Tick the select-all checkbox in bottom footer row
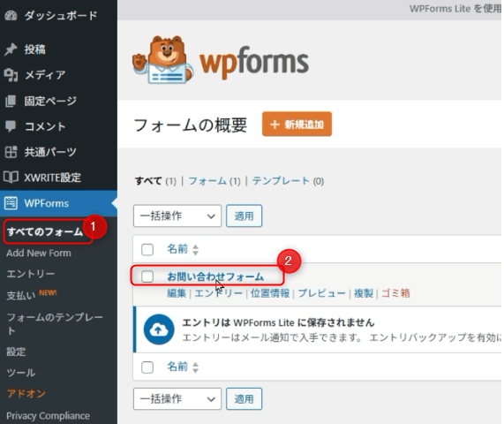The height and width of the screenshot is (424, 504). pos(147,367)
